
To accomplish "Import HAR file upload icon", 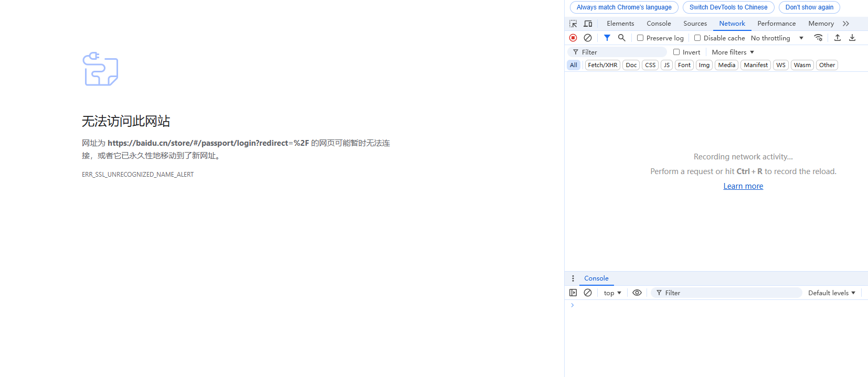I will tap(838, 38).
